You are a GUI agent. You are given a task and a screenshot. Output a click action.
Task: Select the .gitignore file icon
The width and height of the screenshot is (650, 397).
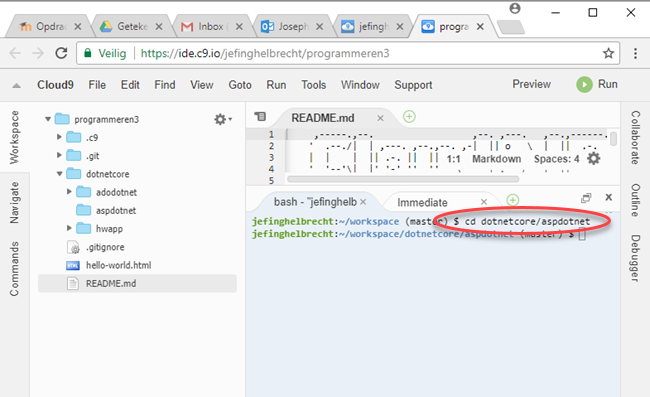coord(73,247)
